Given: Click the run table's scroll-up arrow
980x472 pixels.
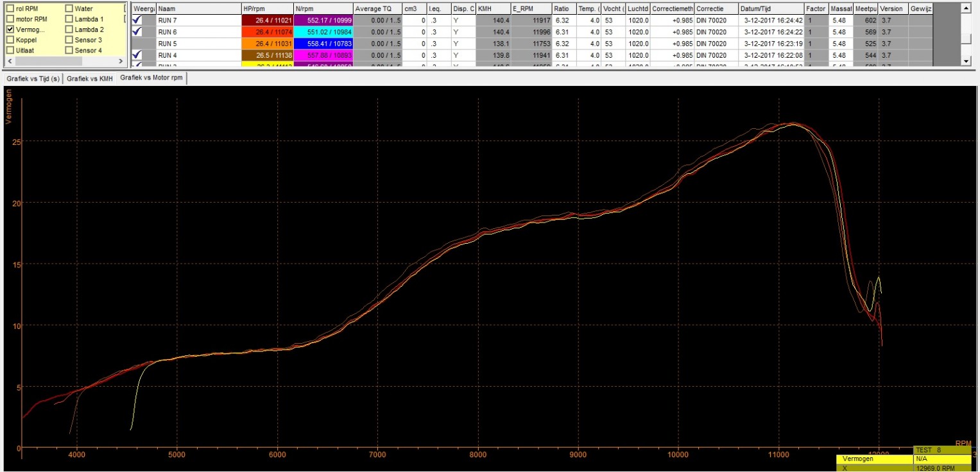Looking at the screenshot, I should point(967,7).
